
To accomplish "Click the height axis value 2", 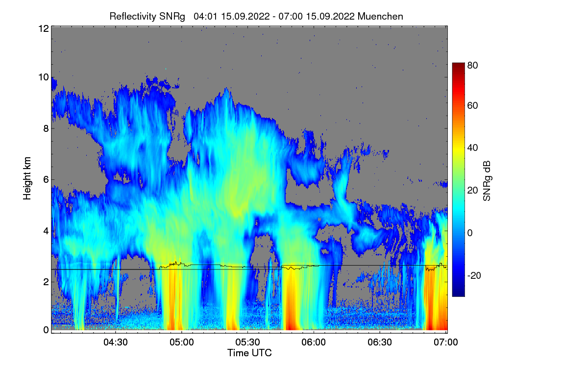I will (x=45, y=281).
